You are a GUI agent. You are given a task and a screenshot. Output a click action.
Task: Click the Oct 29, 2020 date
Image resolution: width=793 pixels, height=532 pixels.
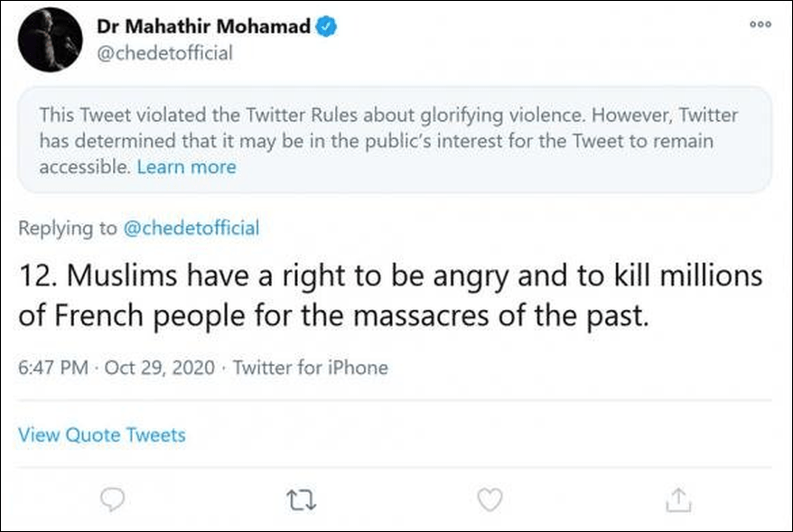159,367
